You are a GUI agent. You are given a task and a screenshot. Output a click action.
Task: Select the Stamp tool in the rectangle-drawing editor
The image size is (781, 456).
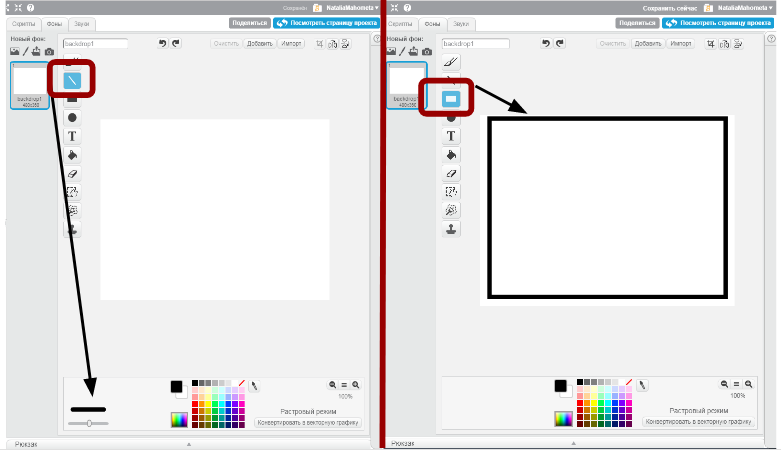point(451,229)
